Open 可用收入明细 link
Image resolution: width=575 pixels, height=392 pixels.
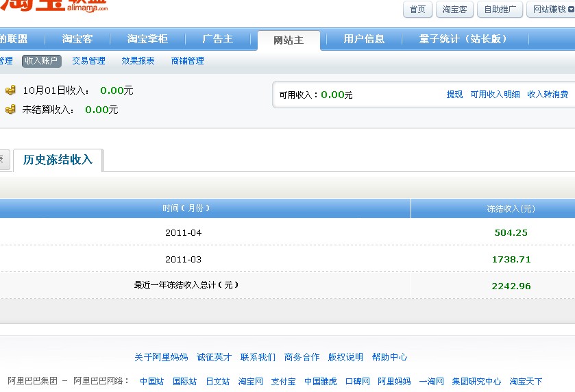tap(495, 95)
